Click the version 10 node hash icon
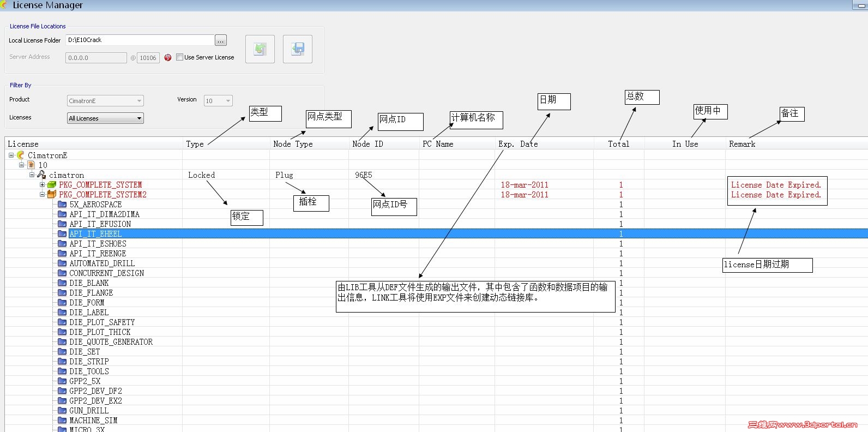The height and width of the screenshot is (432, 868). pyautogui.click(x=31, y=165)
